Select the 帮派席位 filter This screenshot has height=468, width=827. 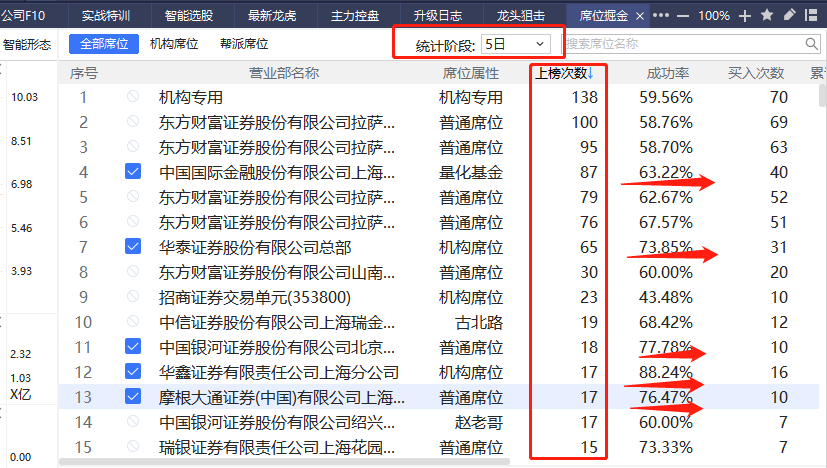[x=244, y=44]
